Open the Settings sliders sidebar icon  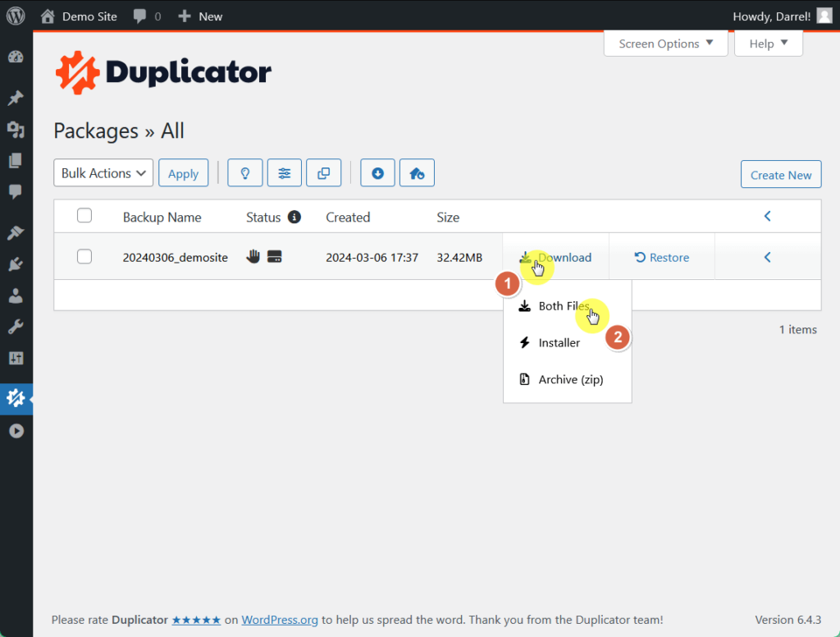pyautogui.click(x=16, y=358)
